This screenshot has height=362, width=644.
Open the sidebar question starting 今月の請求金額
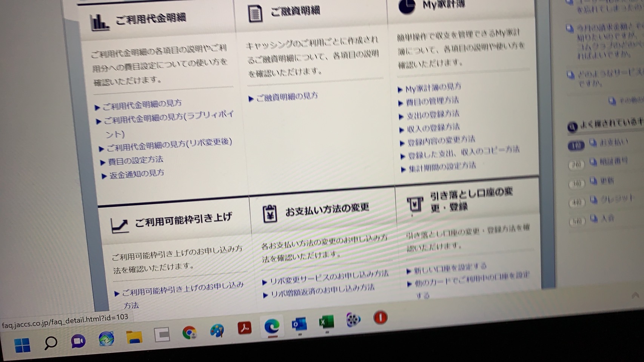click(x=609, y=41)
